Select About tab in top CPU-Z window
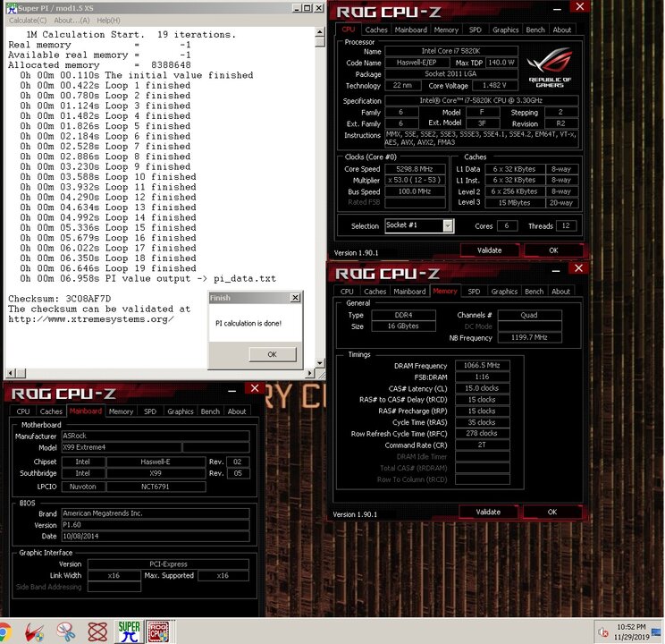The height and width of the screenshot is (644, 665). coord(562,30)
